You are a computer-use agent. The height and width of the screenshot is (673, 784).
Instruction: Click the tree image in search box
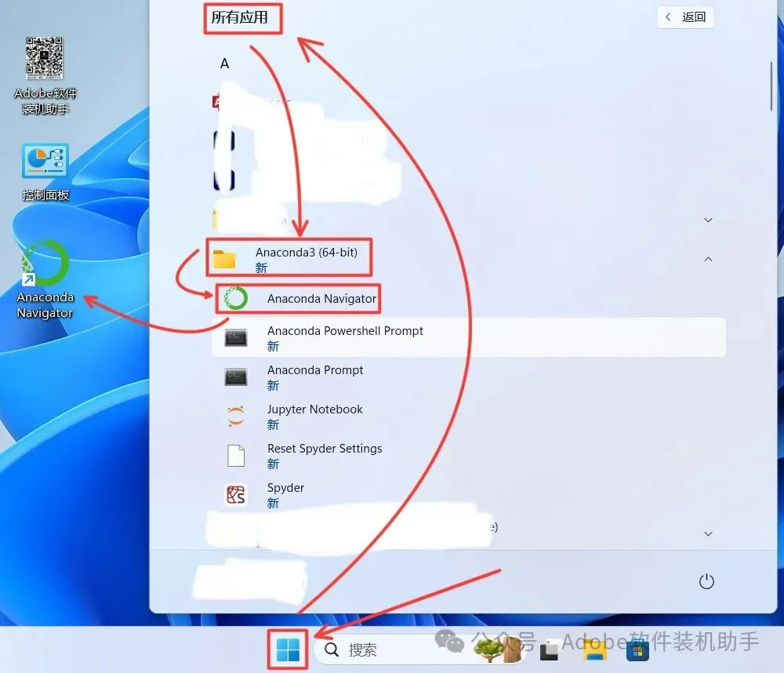(x=498, y=650)
